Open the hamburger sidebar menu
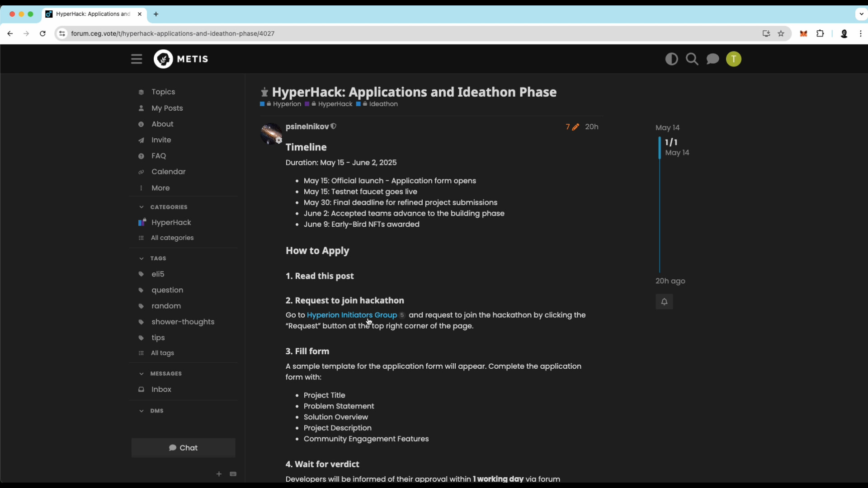The height and width of the screenshot is (488, 868). (137, 59)
